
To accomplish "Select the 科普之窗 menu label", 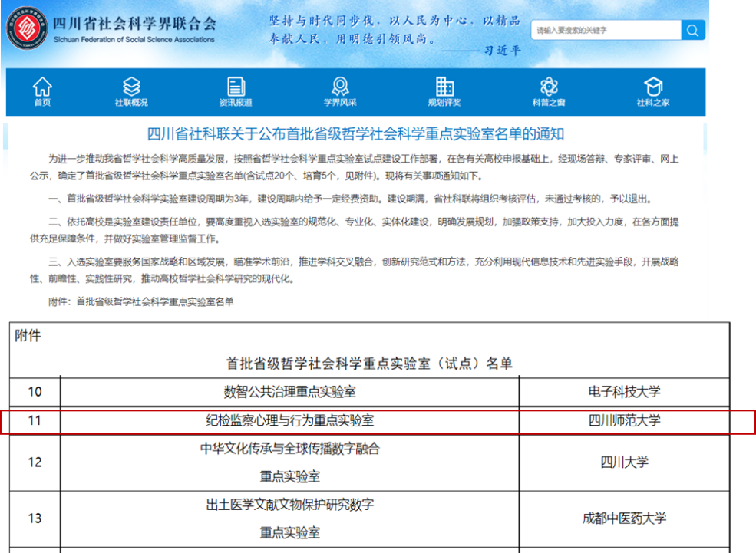I will [549, 102].
